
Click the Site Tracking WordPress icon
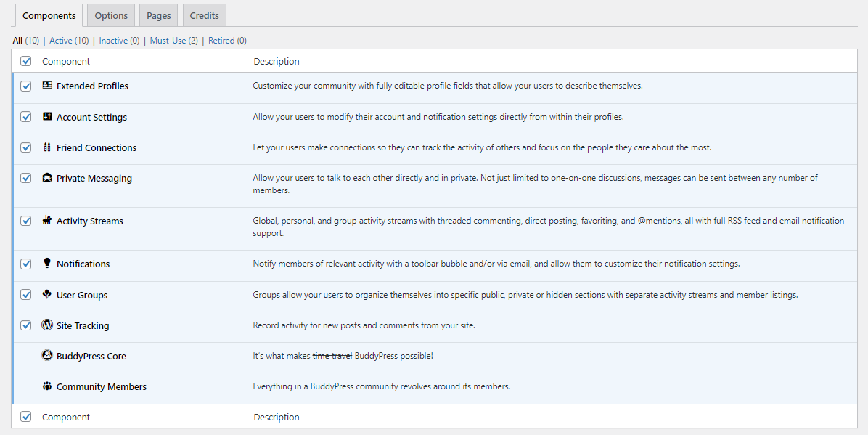[x=47, y=325]
